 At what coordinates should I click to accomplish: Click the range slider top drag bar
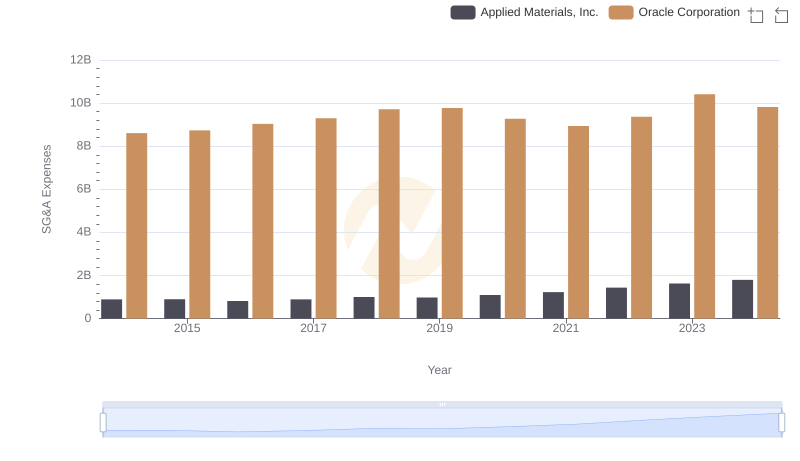point(442,404)
